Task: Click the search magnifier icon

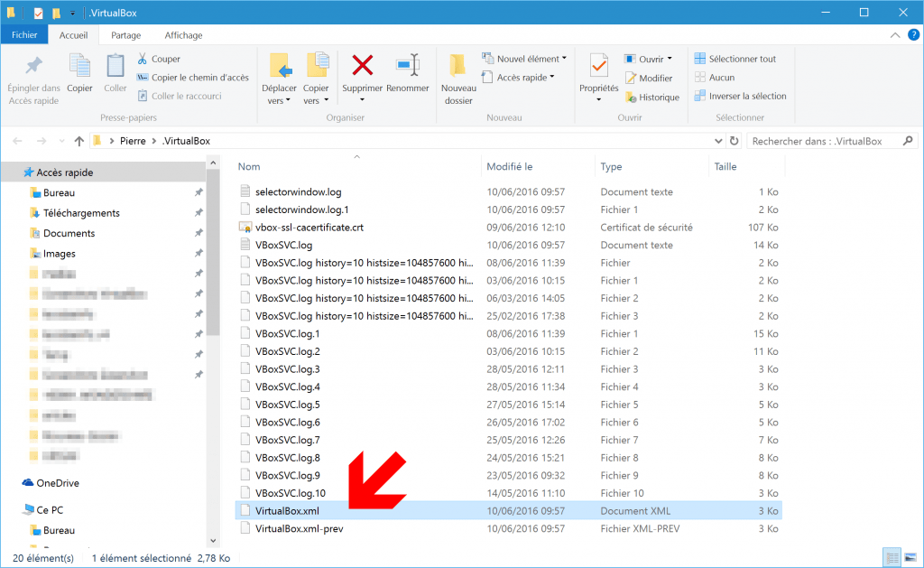Action: point(908,140)
